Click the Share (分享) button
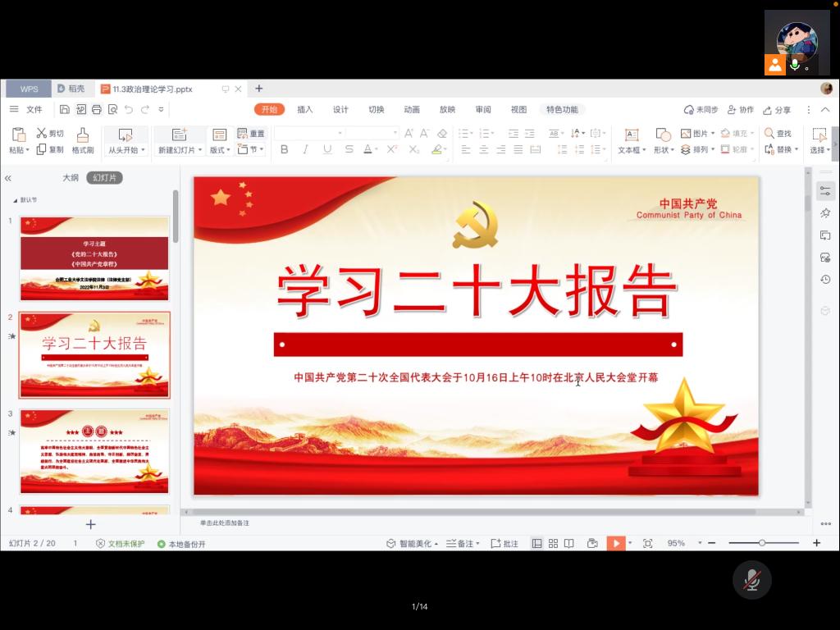The image size is (840, 630). [x=777, y=110]
